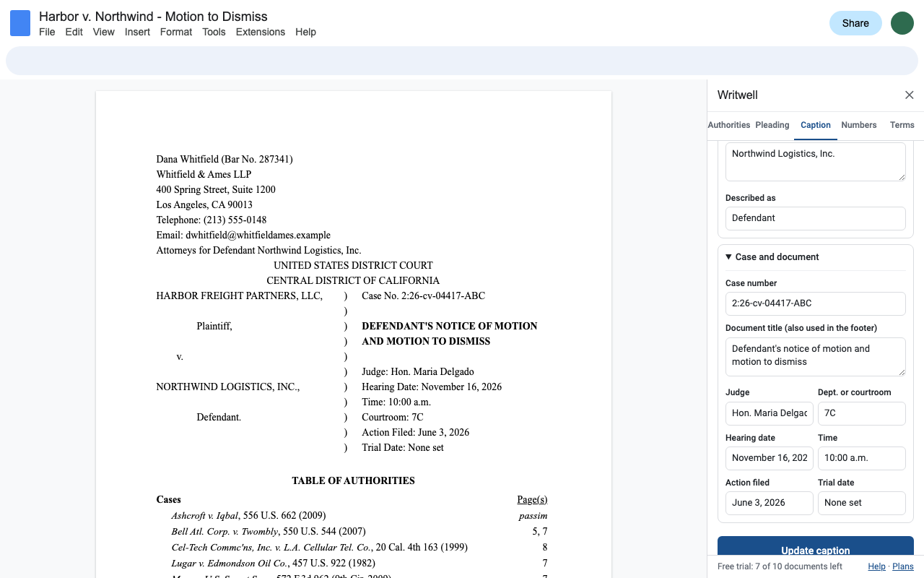Click the Share button
Screen dimensions: 924x578
[855, 23]
